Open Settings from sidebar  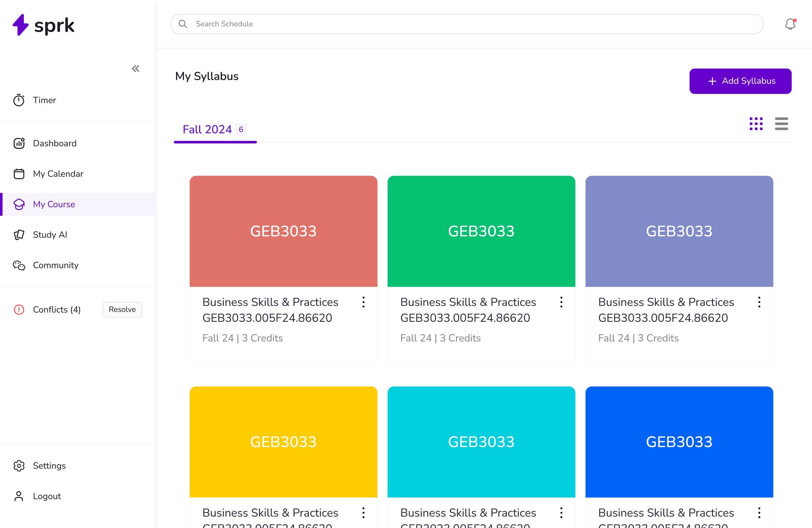[49, 465]
